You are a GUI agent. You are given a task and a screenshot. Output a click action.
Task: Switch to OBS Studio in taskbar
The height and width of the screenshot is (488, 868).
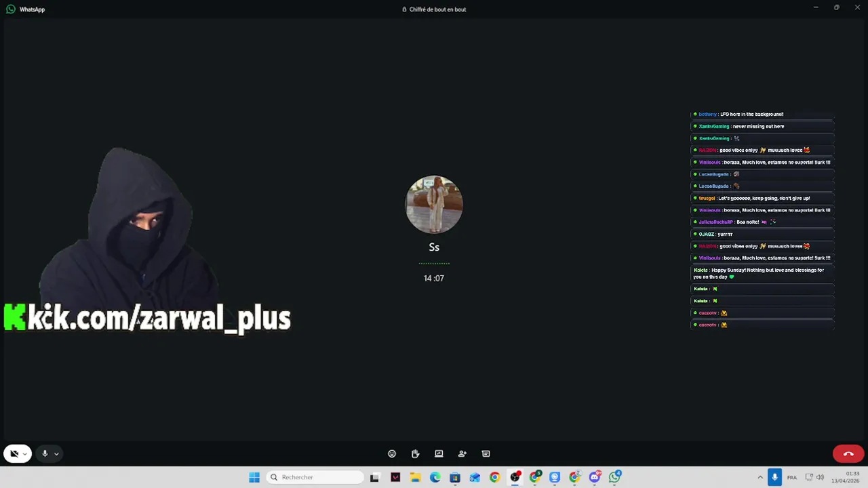coord(515,477)
